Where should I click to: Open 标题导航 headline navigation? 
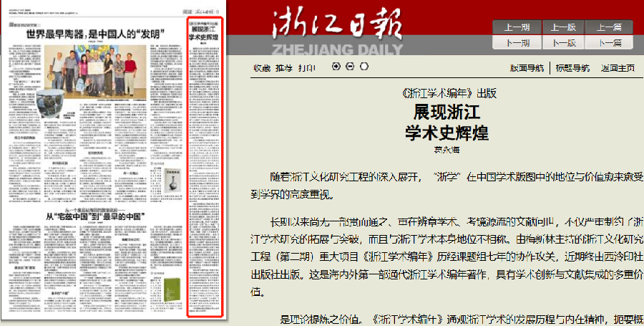click(x=572, y=68)
